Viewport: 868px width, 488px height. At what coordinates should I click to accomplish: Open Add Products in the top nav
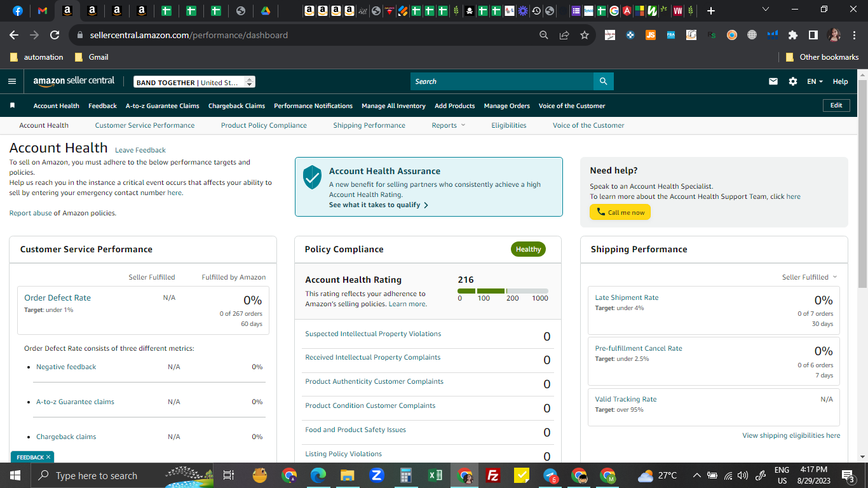coord(455,105)
